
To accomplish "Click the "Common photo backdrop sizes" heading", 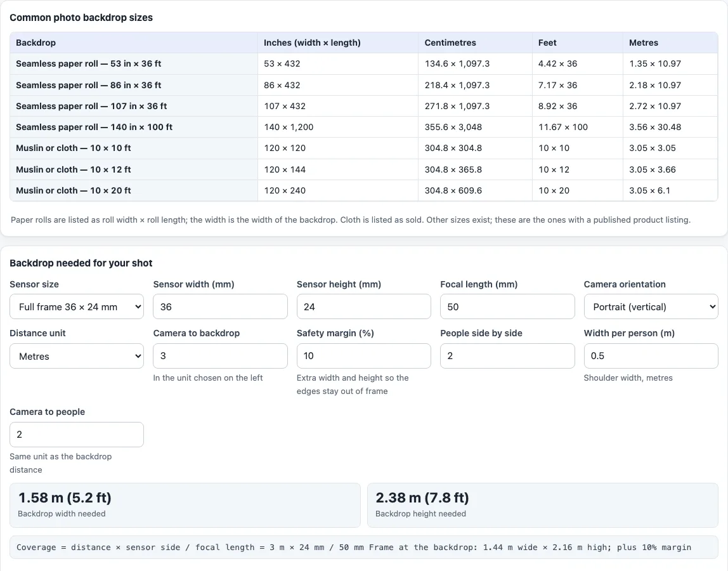I will click(81, 18).
